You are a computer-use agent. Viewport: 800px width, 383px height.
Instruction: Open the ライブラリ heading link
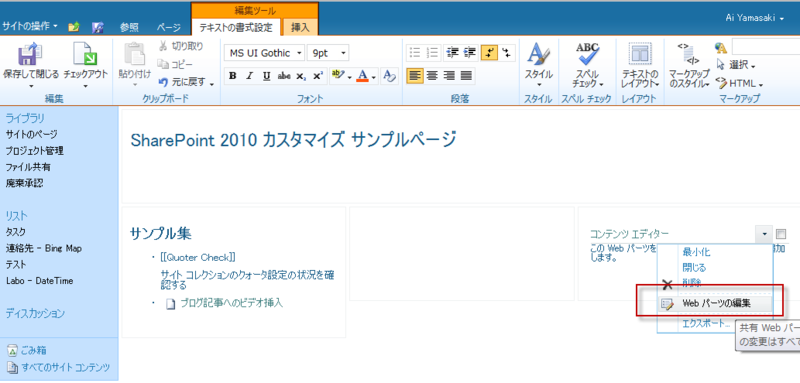click(25, 118)
